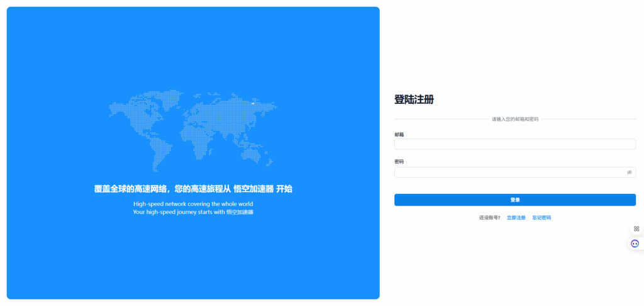Screen dimensions: 644x306
Task: Open the floating grid apps icon
Action: [x=636, y=229]
